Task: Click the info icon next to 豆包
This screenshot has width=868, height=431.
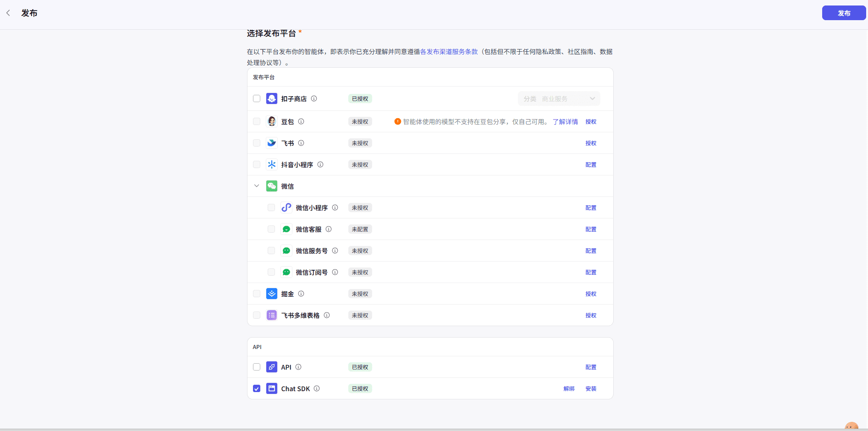Action: coord(301,121)
